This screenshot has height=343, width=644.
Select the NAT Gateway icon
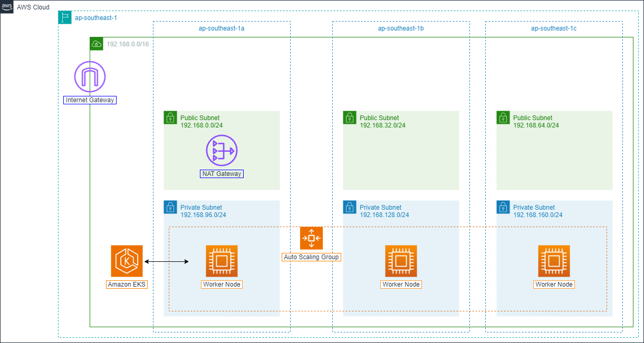click(x=222, y=151)
